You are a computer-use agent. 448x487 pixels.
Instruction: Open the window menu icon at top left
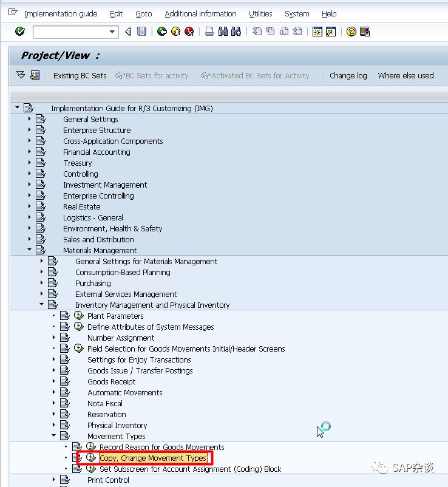pos(13,12)
